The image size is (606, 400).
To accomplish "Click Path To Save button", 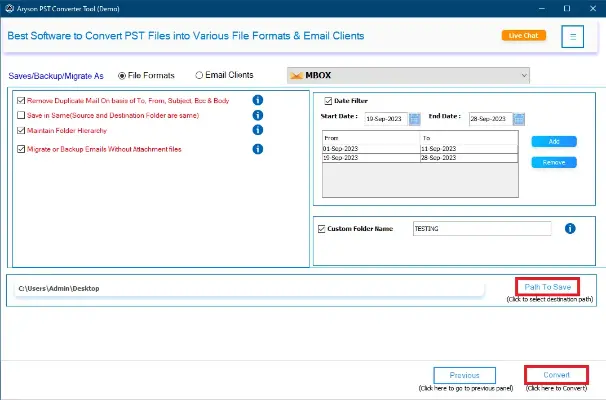I will [548, 287].
